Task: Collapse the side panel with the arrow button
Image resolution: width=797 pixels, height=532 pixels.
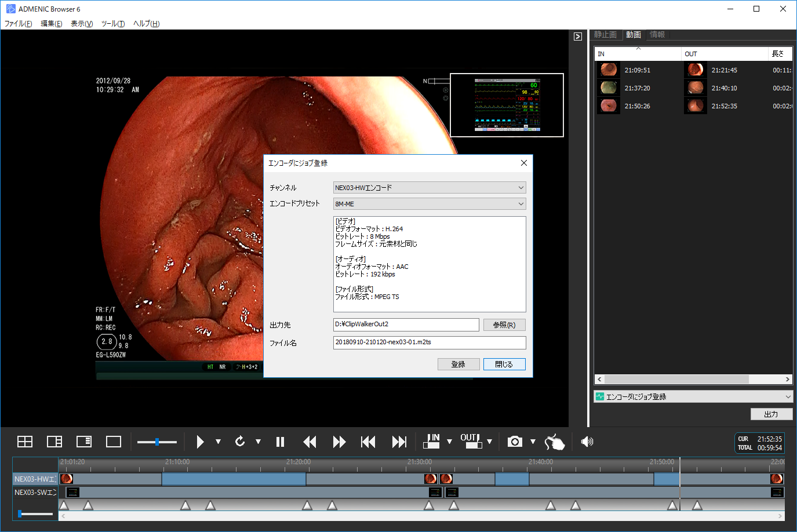Action: 578,37
